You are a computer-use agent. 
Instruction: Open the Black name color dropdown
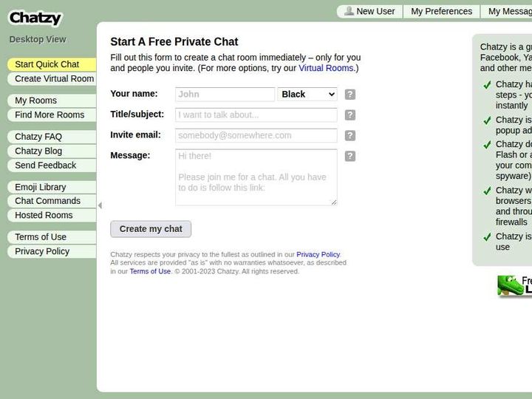[307, 95]
